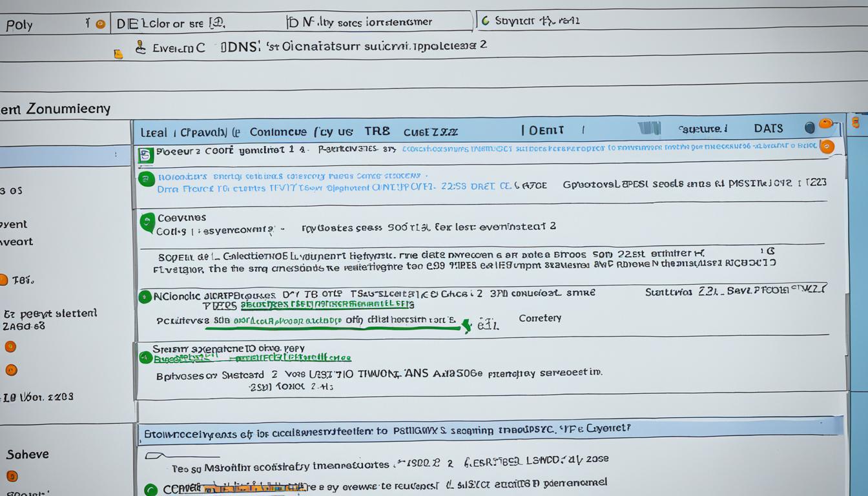
Task: Select the orange circle icon in the top header bar
Action: pos(101,23)
